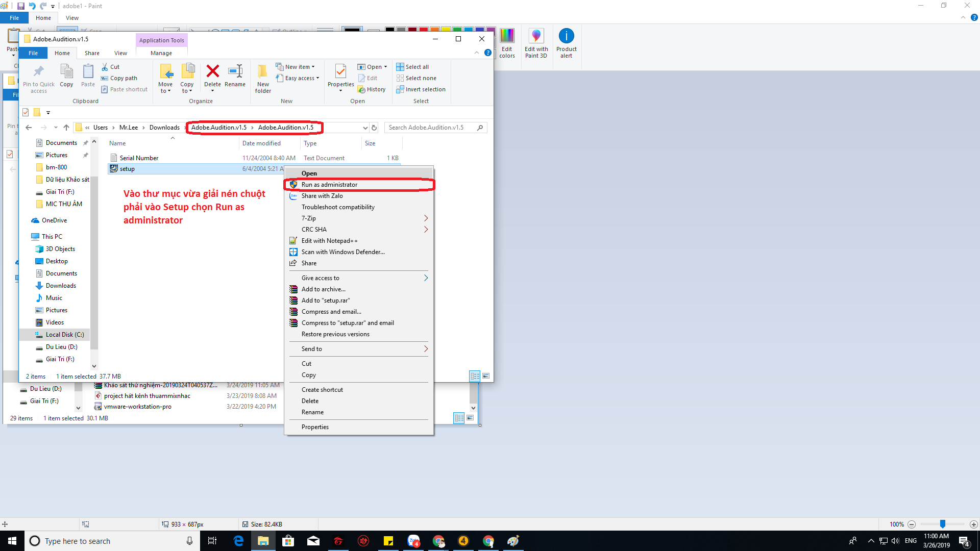Choose Run as administrator from context menu

pos(358,185)
